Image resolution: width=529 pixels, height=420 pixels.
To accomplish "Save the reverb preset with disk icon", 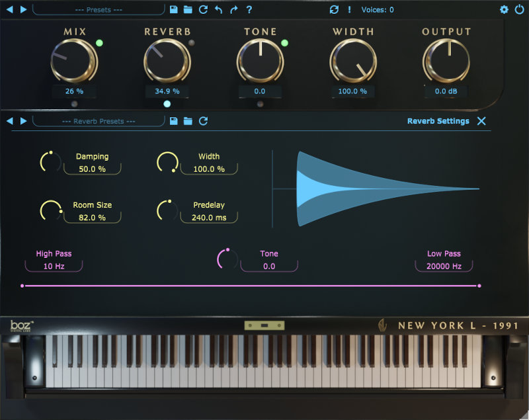I will point(173,121).
